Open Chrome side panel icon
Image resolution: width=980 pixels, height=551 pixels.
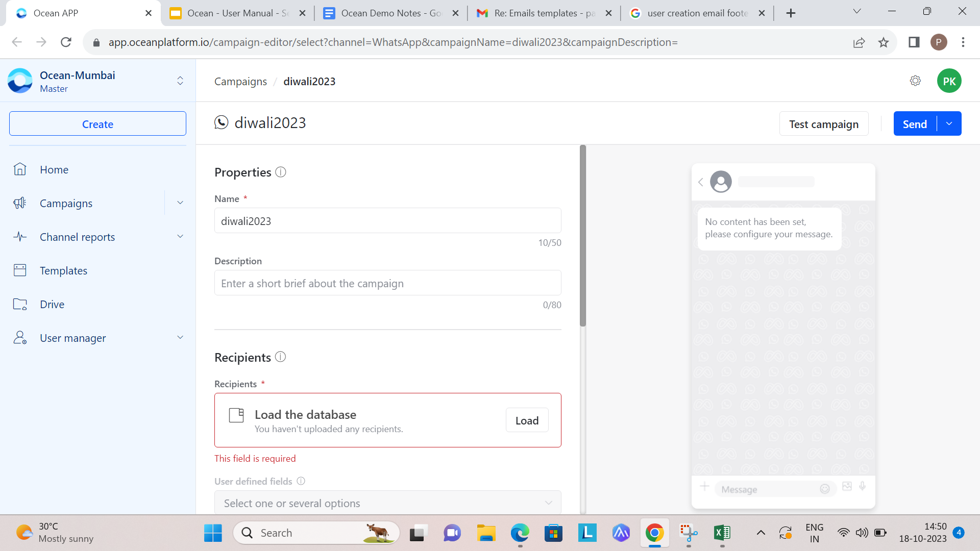click(914, 42)
